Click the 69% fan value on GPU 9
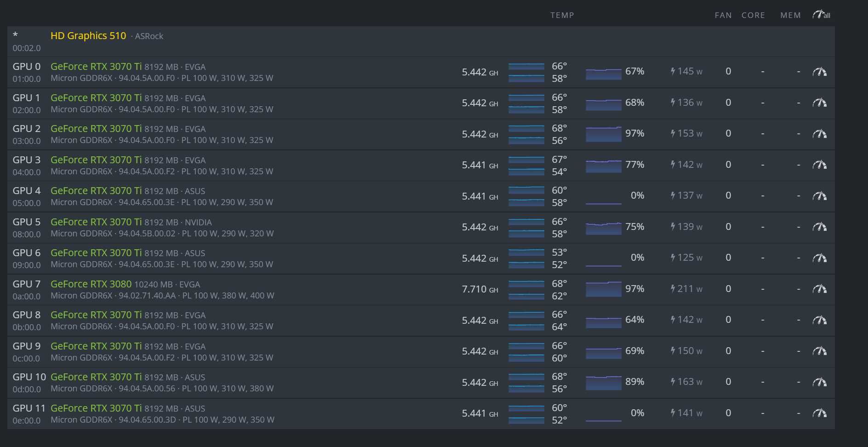 pyautogui.click(x=634, y=351)
